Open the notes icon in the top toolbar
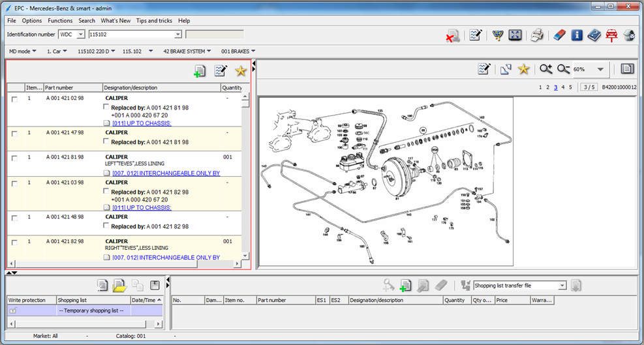Viewport: 644px width, 345px height. (476, 35)
